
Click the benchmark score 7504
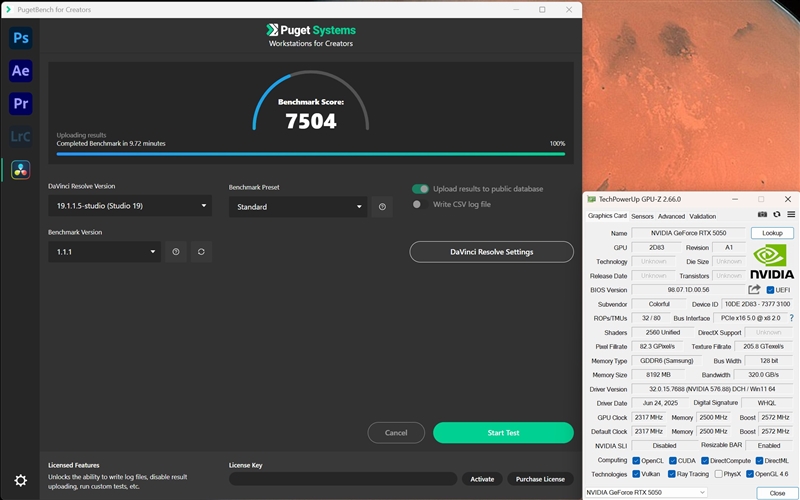311,121
